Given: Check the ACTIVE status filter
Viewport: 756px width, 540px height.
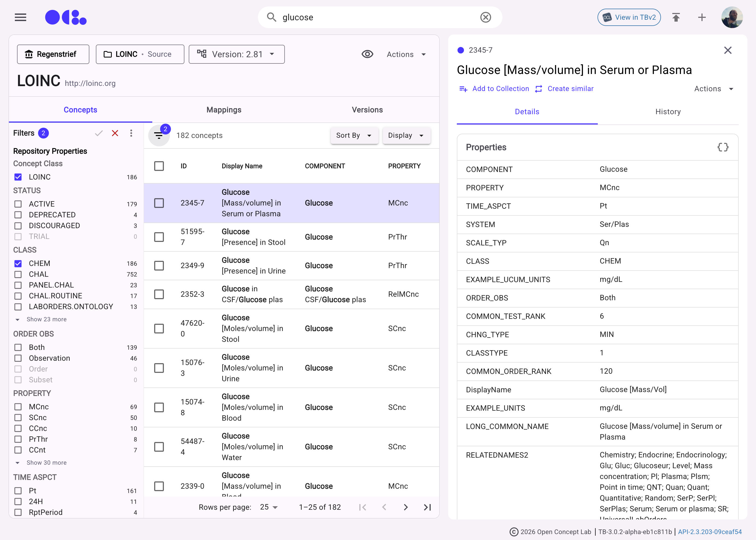Looking at the screenshot, I should pos(18,204).
